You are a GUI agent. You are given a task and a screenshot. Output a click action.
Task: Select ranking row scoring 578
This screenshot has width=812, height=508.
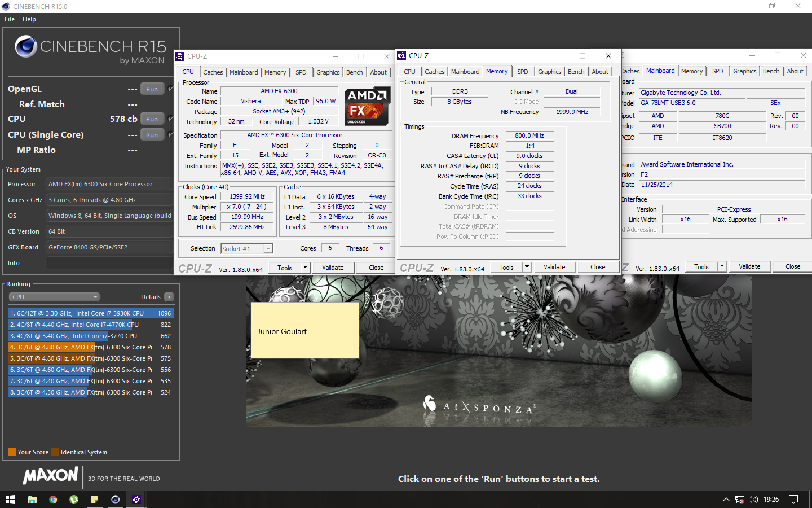91,347
